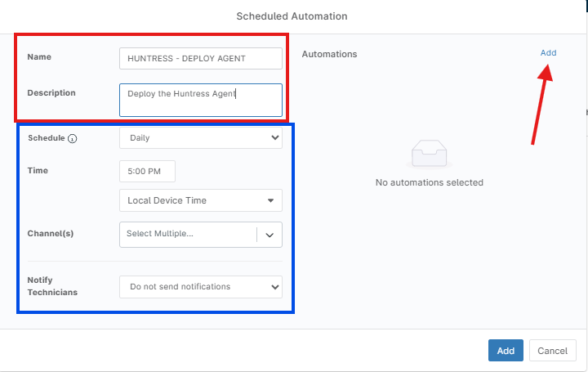Click the Add link beside Automations
The width and height of the screenshot is (588, 372).
click(548, 53)
